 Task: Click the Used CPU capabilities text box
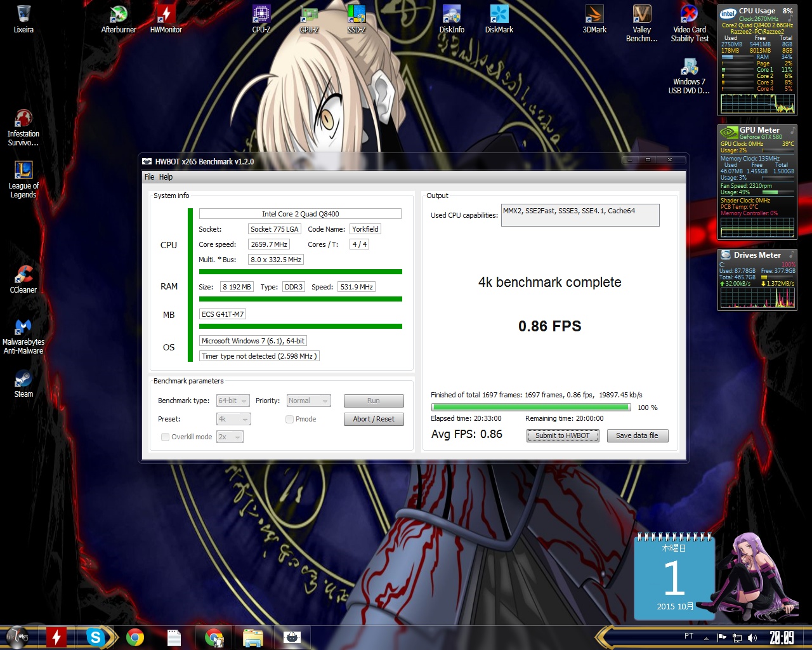point(580,215)
